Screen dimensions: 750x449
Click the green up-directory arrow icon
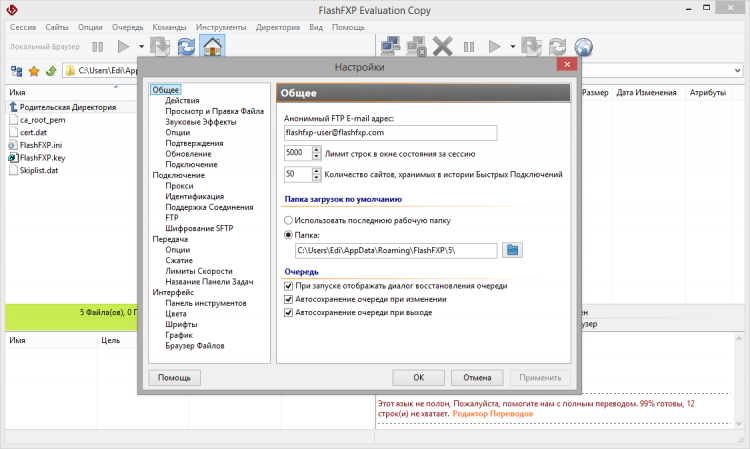51,71
